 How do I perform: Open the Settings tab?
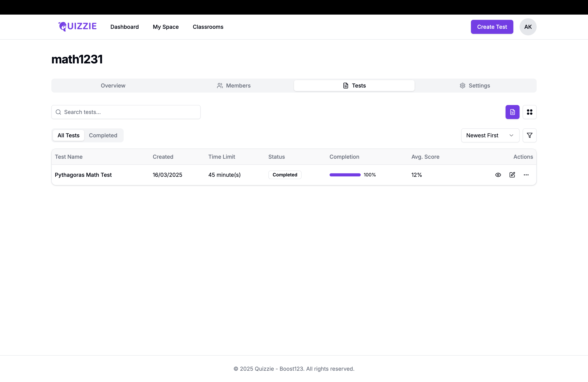[475, 86]
